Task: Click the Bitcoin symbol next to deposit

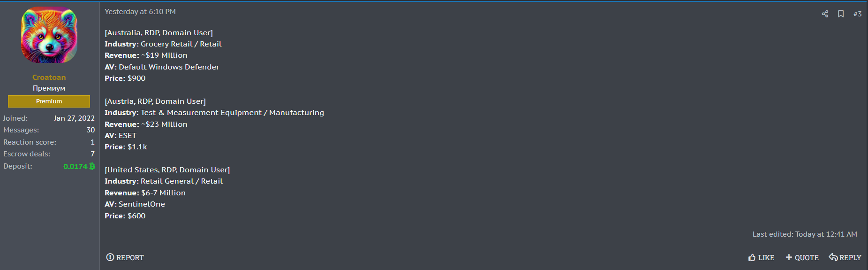Action: 92,166
